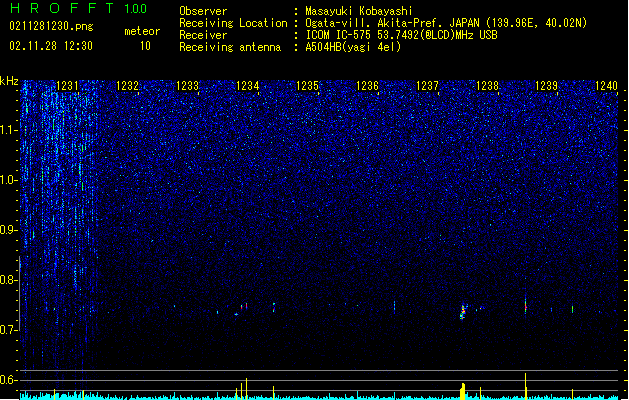The image size is (629, 400).
Task: Click the 1237 time marker
Action: tap(427, 86)
